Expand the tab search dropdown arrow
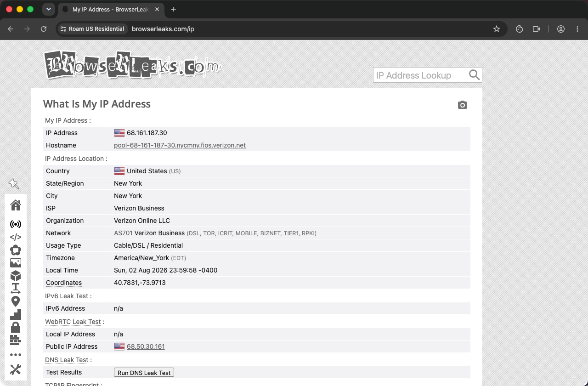 (x=48, y=9)
